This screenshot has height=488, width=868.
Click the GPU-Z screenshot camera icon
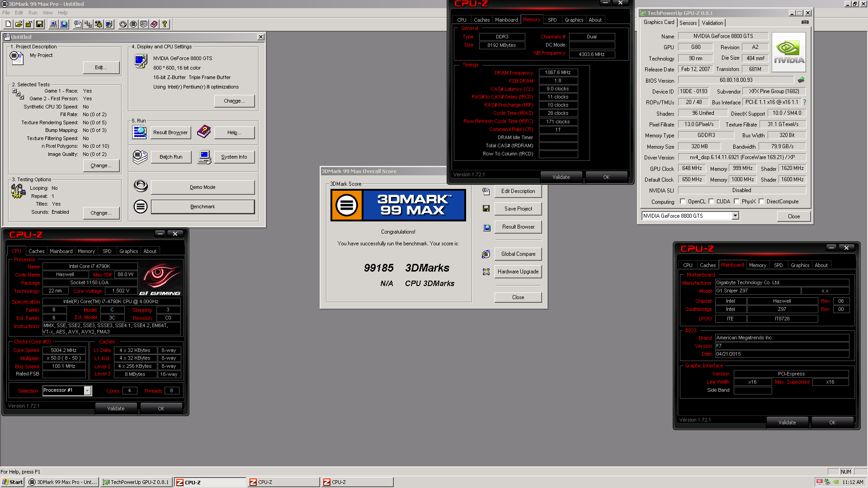pos(805,22)
